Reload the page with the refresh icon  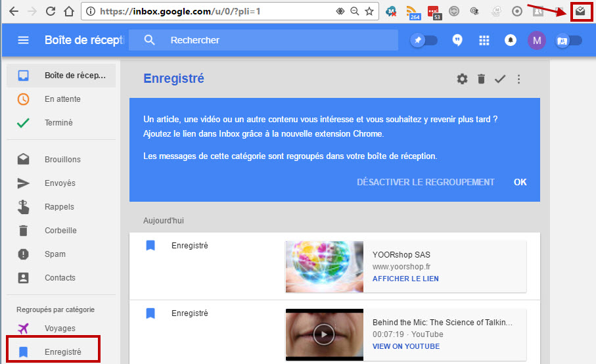click(x=50, y=11)
